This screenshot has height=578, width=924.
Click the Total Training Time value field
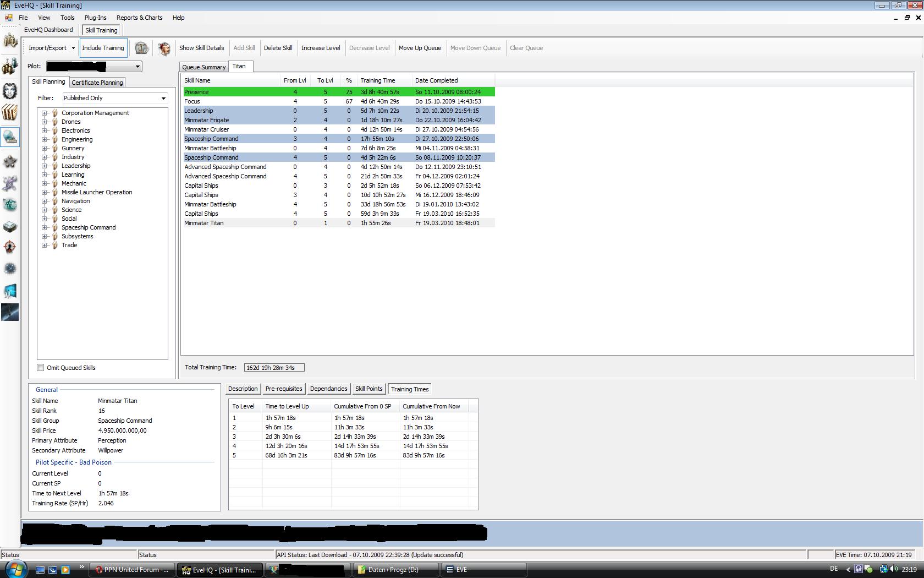274,368
